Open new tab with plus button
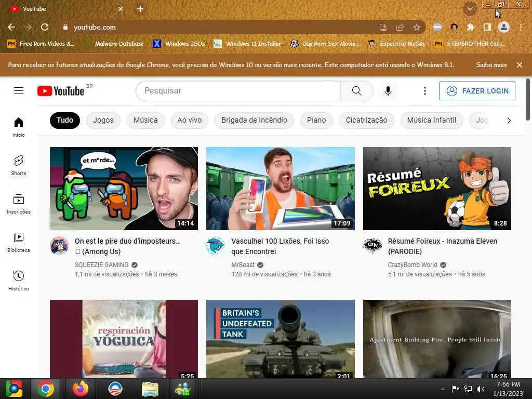 [x=140, y=9]
